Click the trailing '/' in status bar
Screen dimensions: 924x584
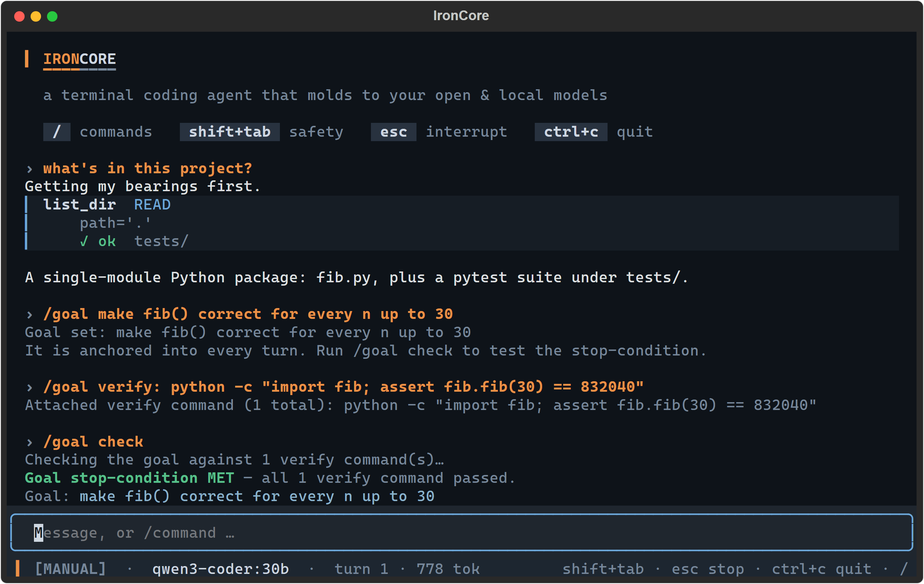click(x=904, y=569)
